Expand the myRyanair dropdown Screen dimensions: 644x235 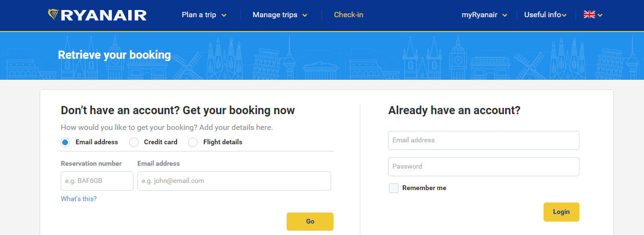tap(484, 15)
